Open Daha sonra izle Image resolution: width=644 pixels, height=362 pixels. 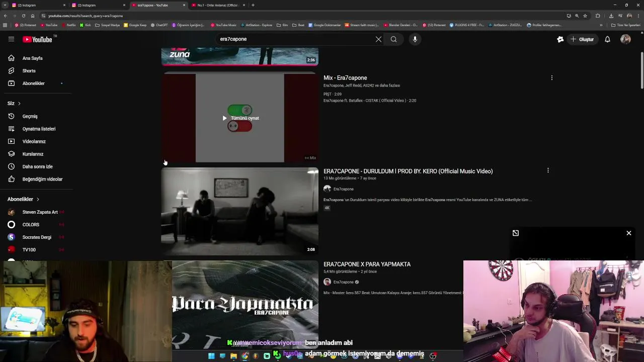[36, 166]
